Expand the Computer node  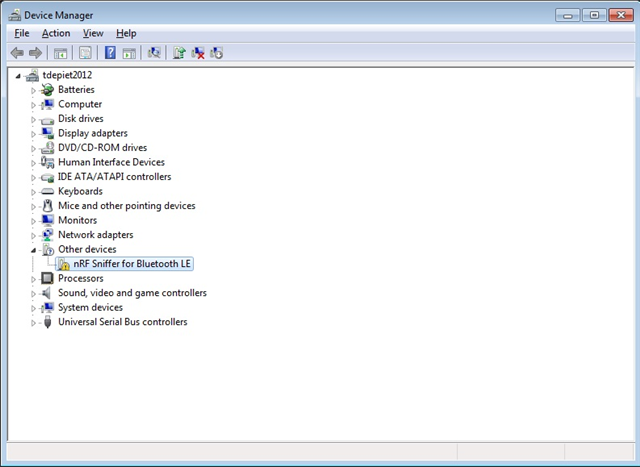coord(33,105)
